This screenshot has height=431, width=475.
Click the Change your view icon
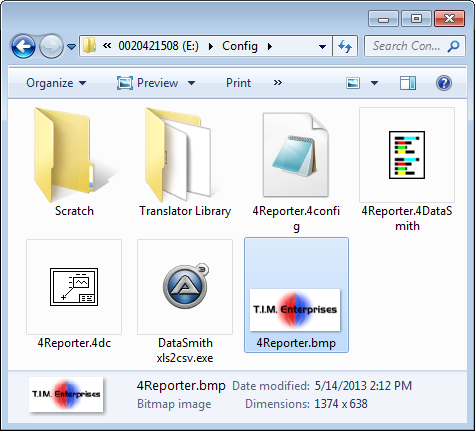click(x=353, y=83)
